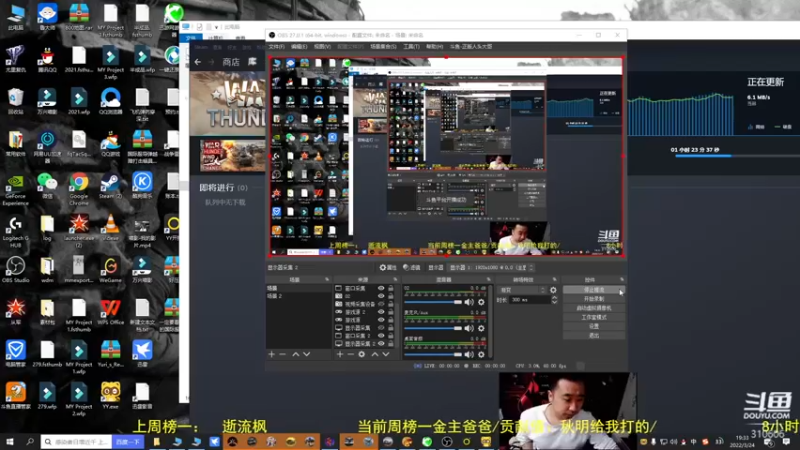The width and height of the screenshot is (800, 450).
Task: Open the WeGame desktop shortcut
Action: click(x=110, y=270)
